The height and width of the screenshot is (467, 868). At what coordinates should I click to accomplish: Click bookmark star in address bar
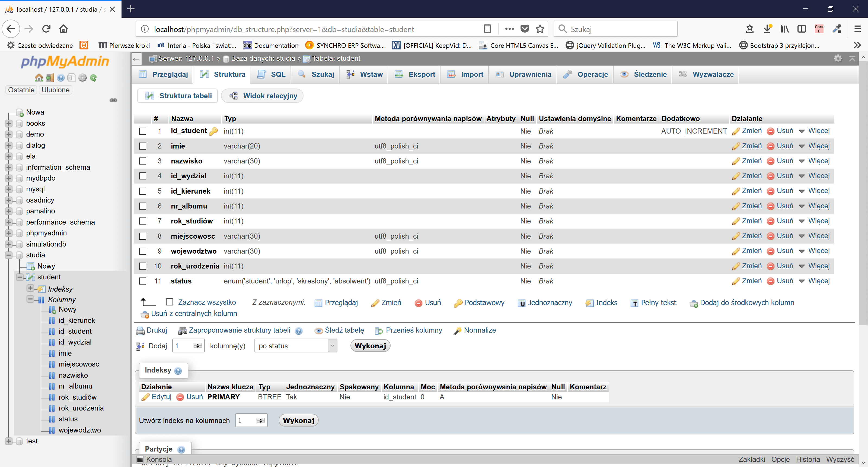pyautogui.click(x=540, y=29)
